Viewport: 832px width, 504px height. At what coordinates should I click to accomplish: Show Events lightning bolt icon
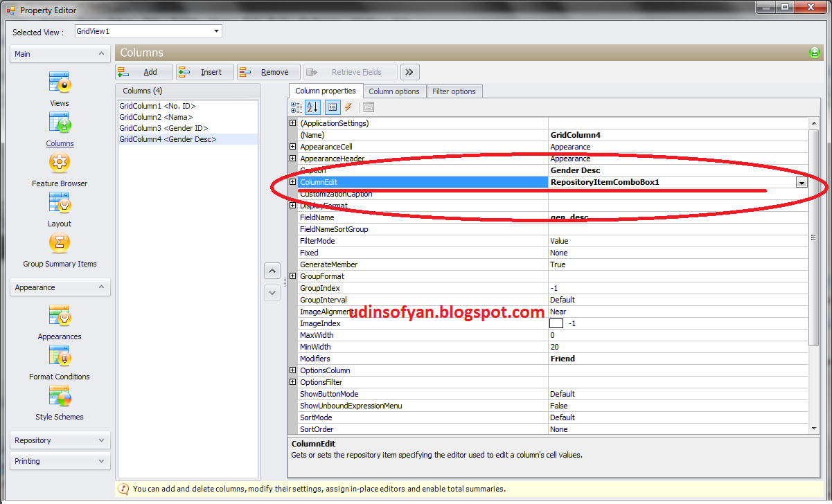tap(348, 107)
